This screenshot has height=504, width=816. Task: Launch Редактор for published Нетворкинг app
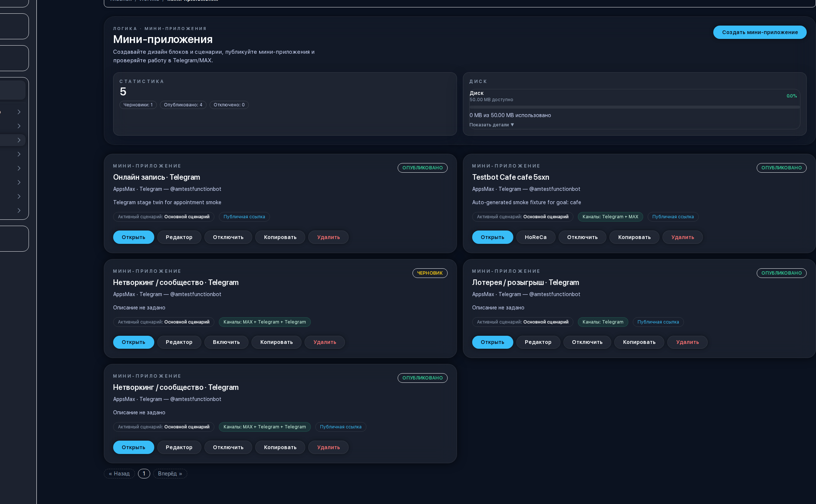tap(179, 447)
